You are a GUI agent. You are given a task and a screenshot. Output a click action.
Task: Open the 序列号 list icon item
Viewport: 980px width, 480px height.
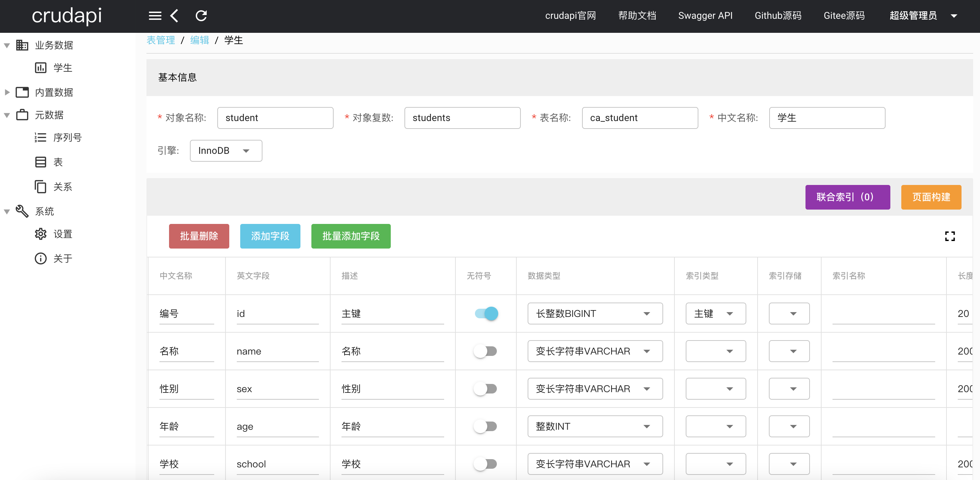[40, 137]
